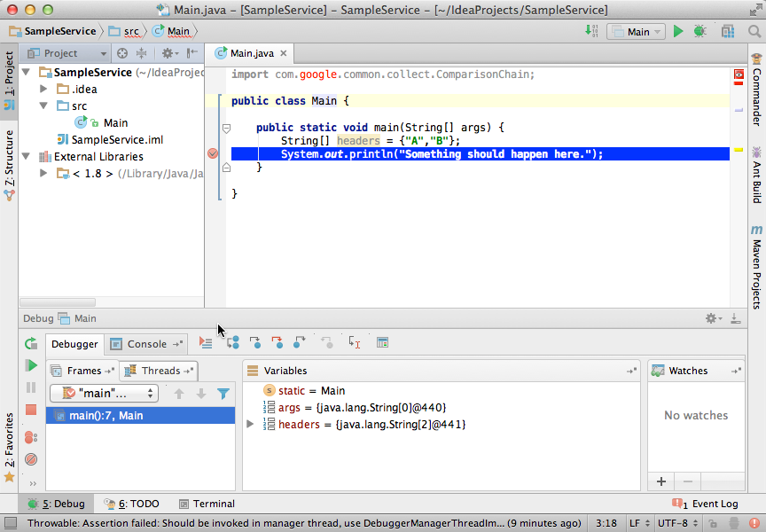Open Project Structure from the toolbar
766x532 pixels.
(727, 32)
